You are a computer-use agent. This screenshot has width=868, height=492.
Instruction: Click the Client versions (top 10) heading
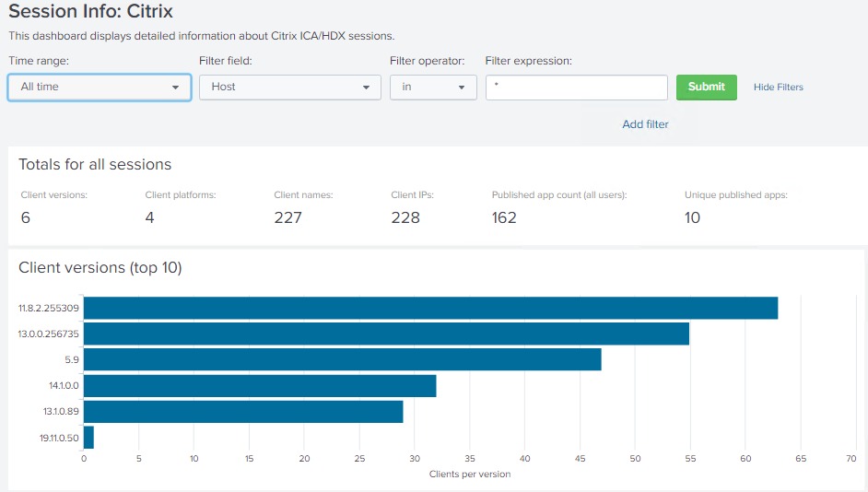[100, 268]
